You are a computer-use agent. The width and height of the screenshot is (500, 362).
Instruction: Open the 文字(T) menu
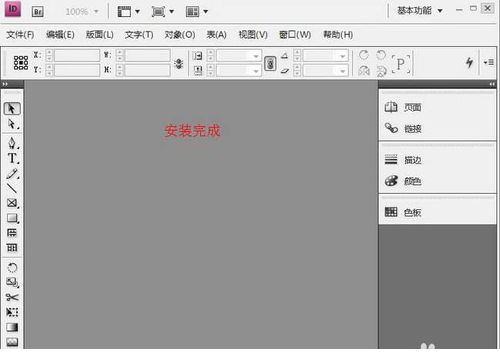pos(139,34)
